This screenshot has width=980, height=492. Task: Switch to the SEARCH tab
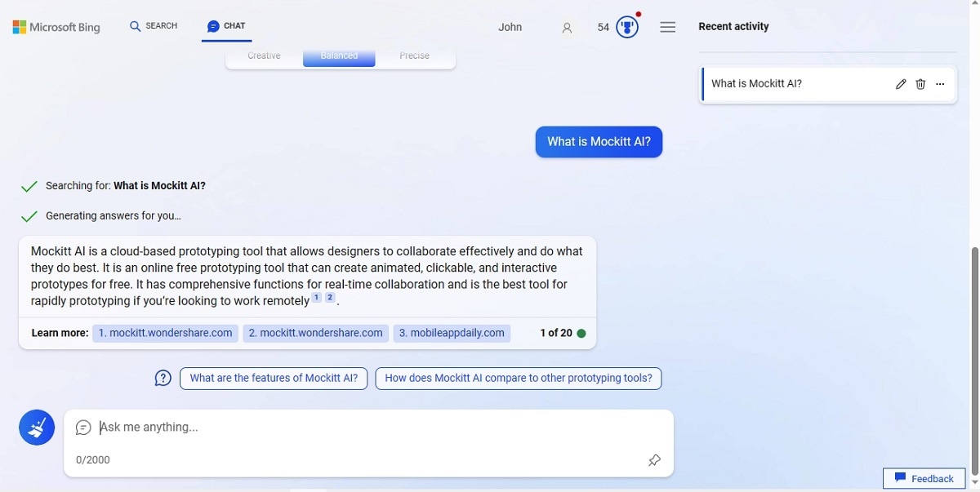pyautogui.click(x=154, y=26)
